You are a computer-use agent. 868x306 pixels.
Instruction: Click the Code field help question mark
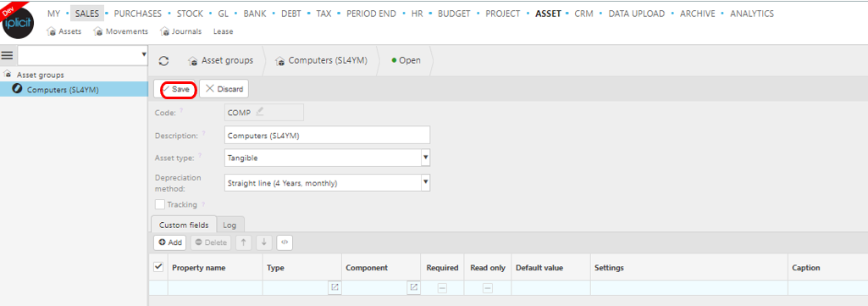pos(181,111)
